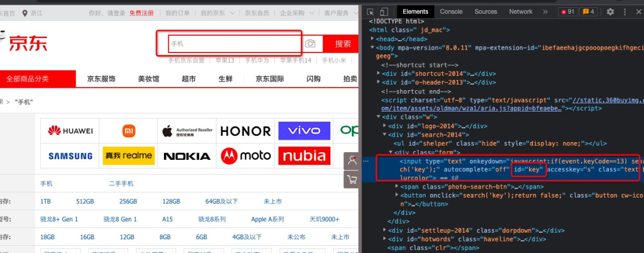Click the nubia brand logo
The width and height of the screenshot is (644, 253).
tap(304, 156)
